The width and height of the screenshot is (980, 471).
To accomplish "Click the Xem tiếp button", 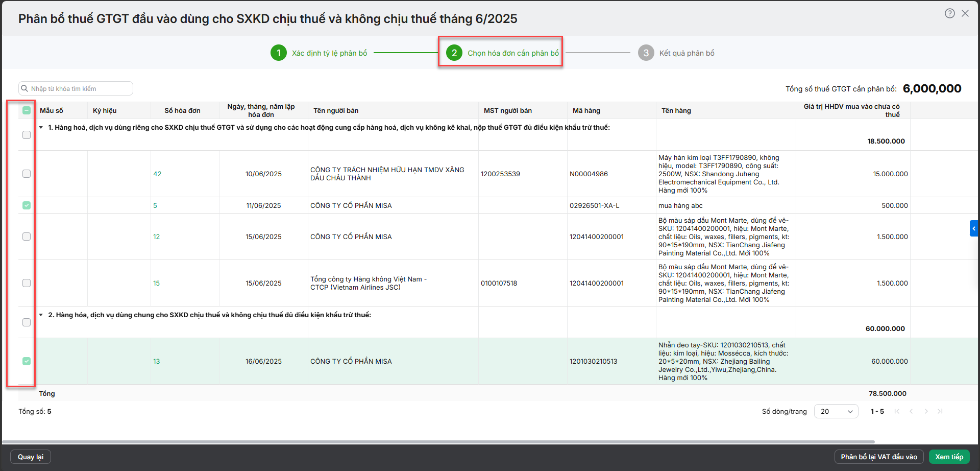I will point(949,457).
